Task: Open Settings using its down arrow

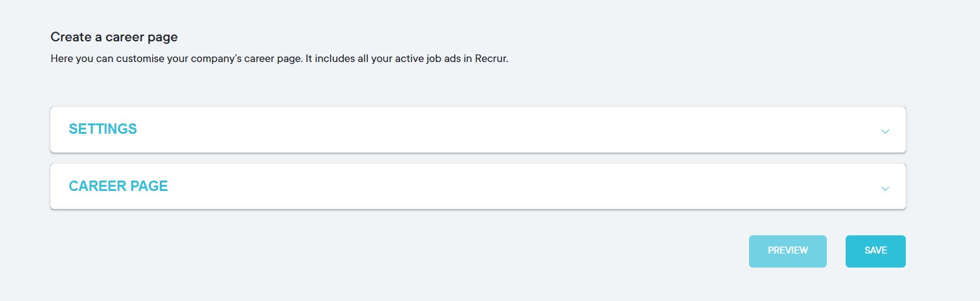Action: (885, 131)
